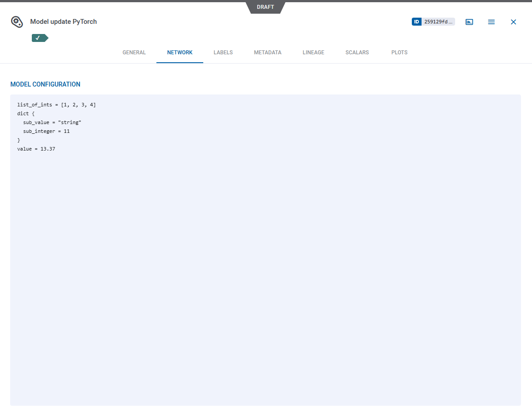
Task: Switch to the GENERAL tab
Action: [x=134, y=52]
